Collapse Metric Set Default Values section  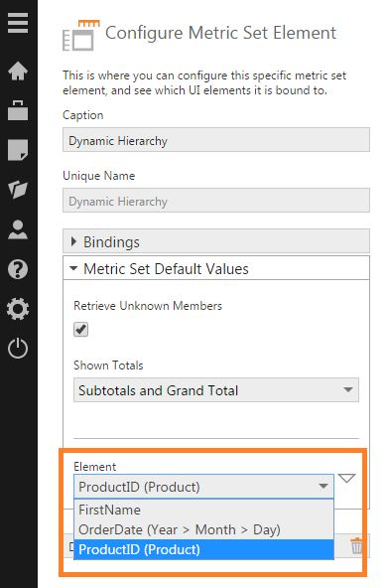[216, 268]
